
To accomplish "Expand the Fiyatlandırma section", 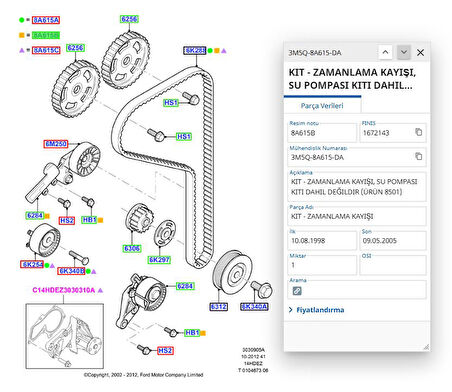I will [316, 310].
